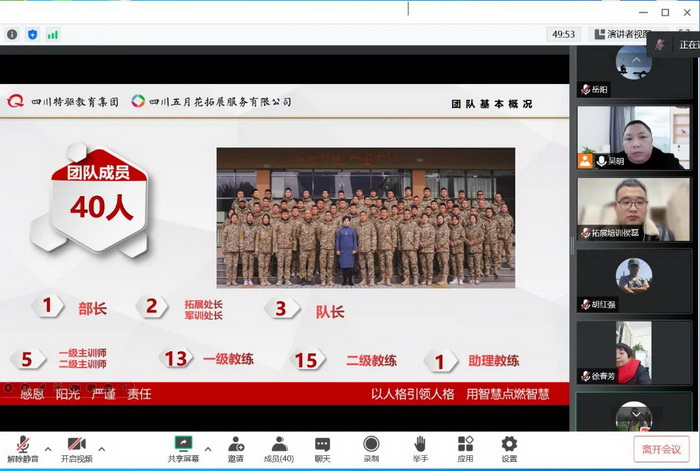Click microphone icon next to 吴明

pos(602,161)
